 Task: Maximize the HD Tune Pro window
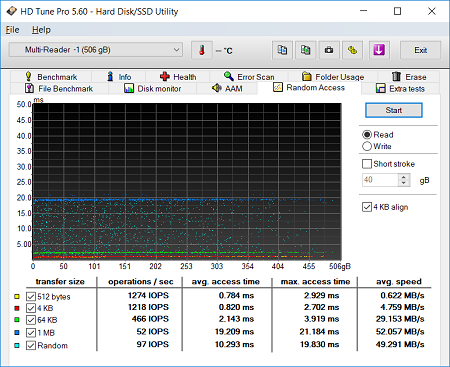click(397, 11)
